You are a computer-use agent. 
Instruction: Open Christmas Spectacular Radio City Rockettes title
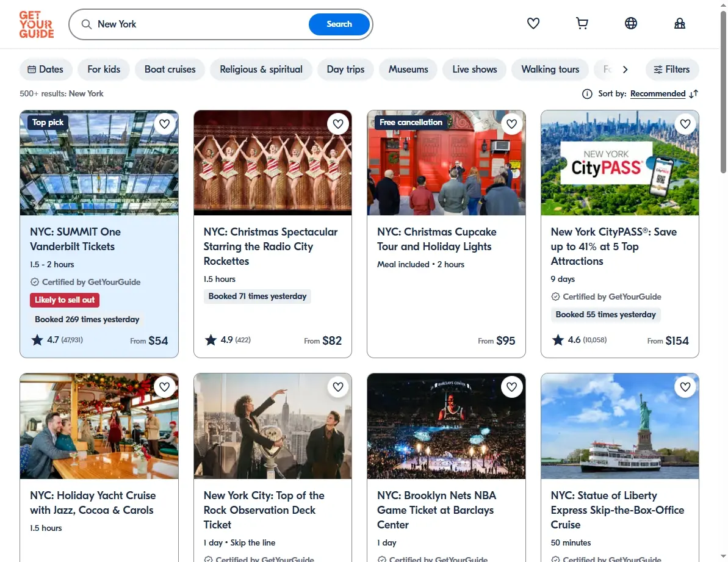point(270,247)
